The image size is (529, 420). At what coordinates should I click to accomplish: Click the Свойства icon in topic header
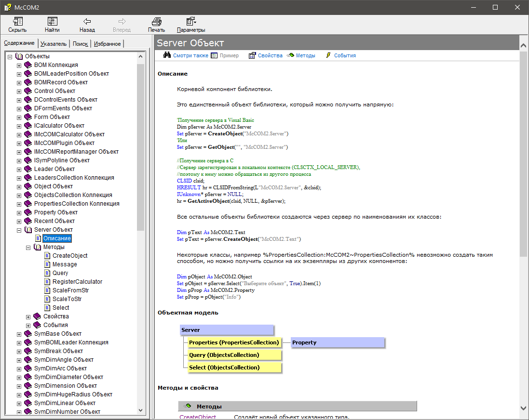(x=252, y=55)
